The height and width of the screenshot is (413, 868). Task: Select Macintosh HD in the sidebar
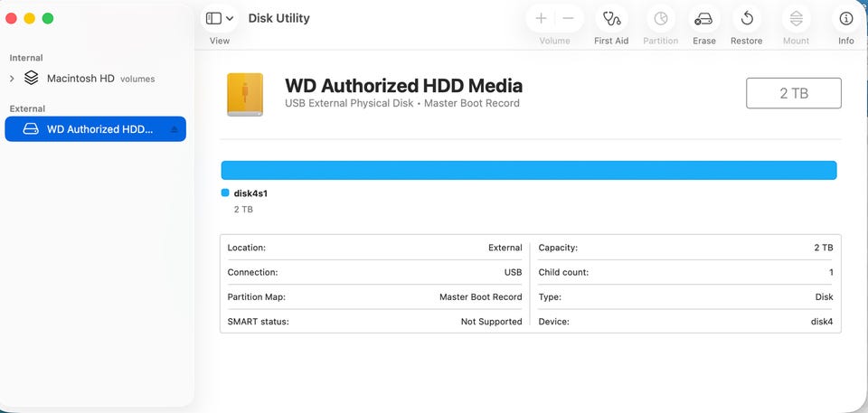(x=80, y=79)
